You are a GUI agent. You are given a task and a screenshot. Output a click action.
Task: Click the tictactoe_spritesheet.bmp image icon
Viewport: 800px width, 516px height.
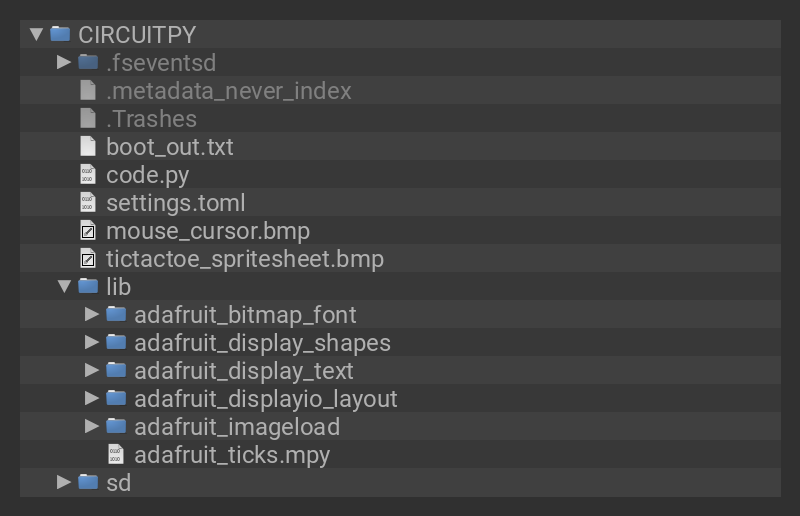88,259
